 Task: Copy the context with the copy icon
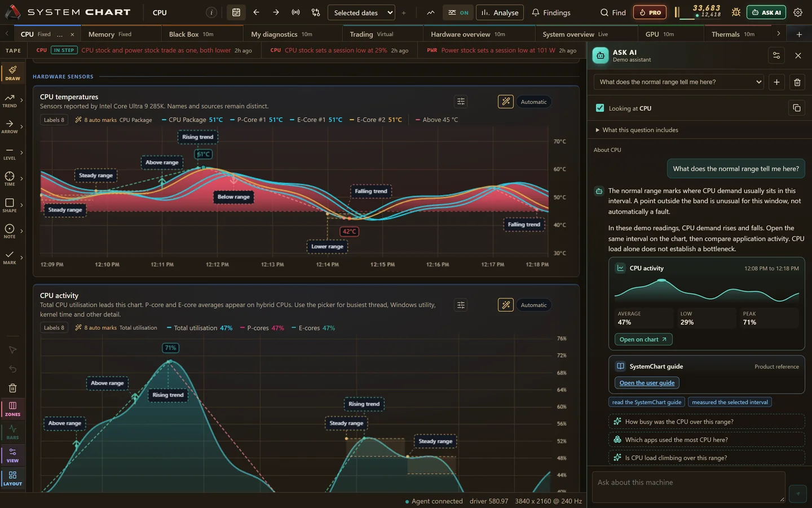(x=796, y=108)
